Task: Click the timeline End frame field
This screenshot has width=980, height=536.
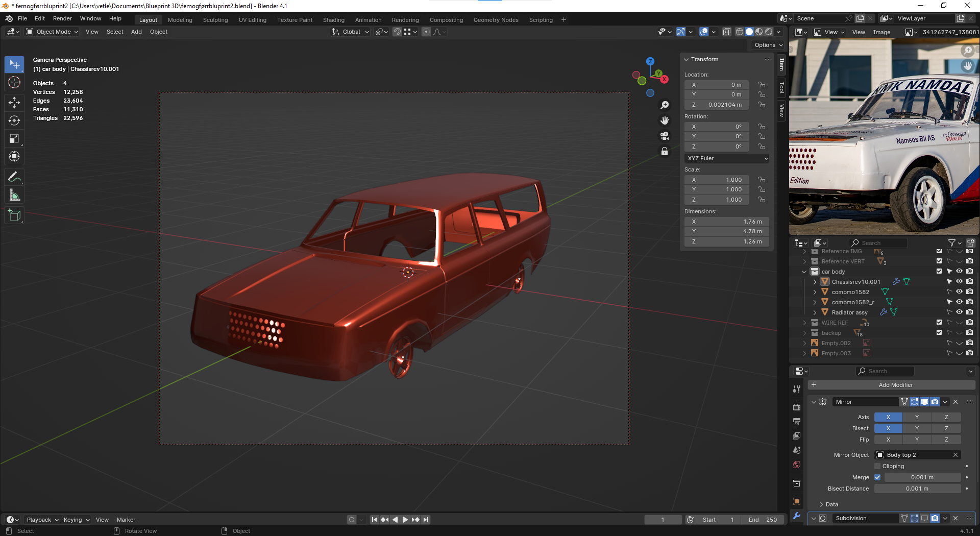Action: tap(763, 520)
